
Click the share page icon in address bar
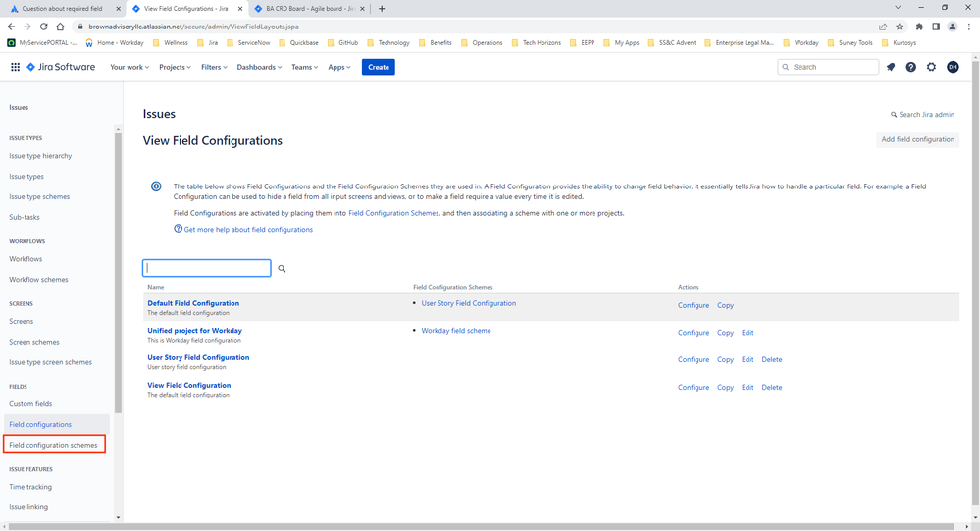pos(883,27)
